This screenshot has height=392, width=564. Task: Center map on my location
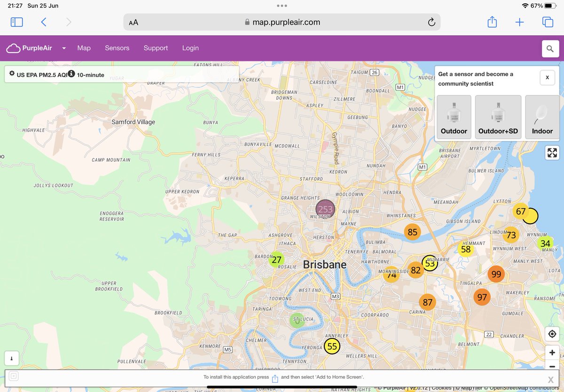[552, 334]
